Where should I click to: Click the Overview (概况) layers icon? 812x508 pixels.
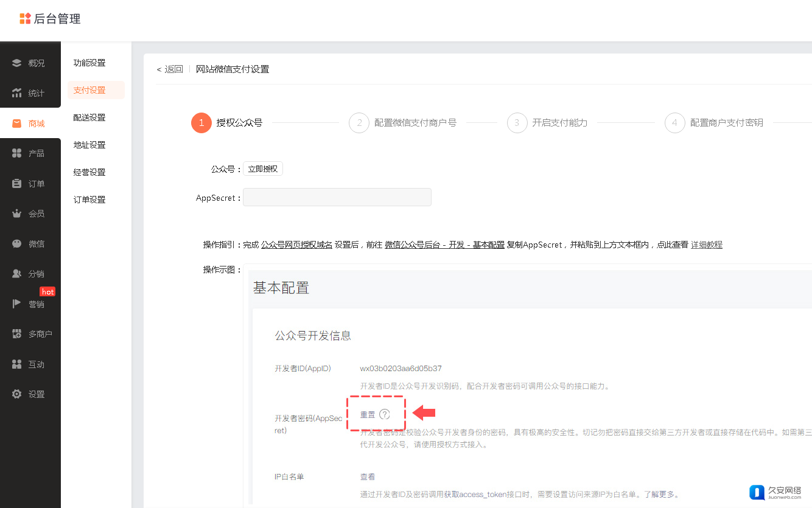point(17,63)
